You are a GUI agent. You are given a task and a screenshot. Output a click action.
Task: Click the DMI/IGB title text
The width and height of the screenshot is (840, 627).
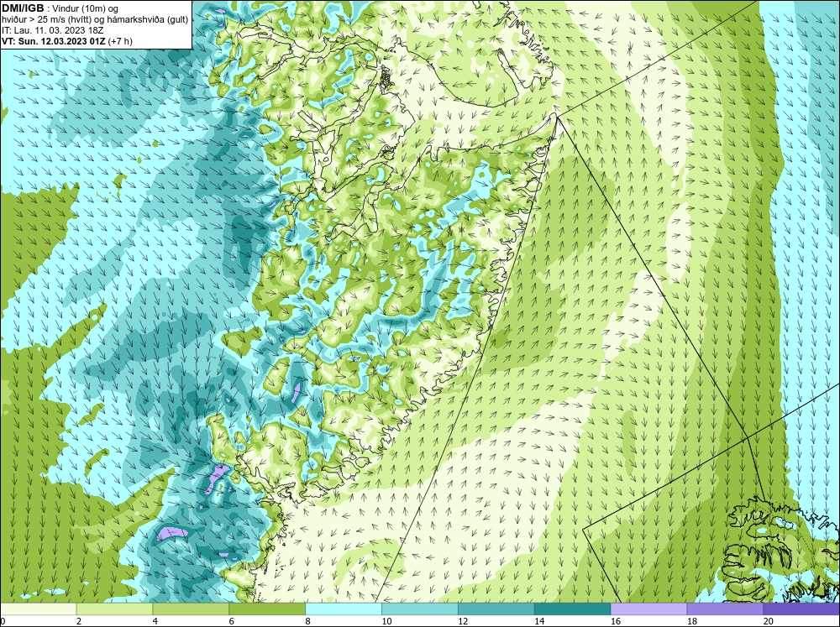coord(23,8)
